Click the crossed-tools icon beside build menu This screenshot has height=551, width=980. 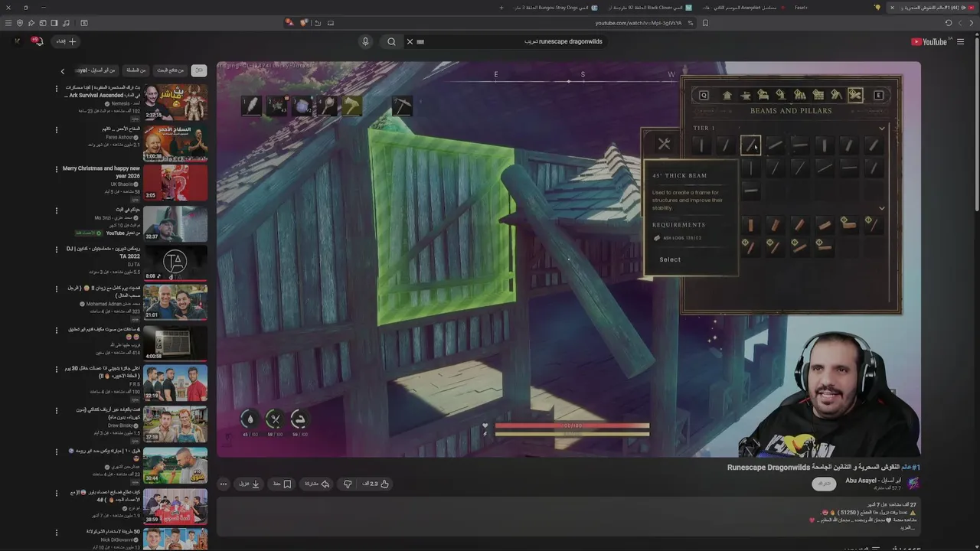pyautogui.click(x=663, y=143)
